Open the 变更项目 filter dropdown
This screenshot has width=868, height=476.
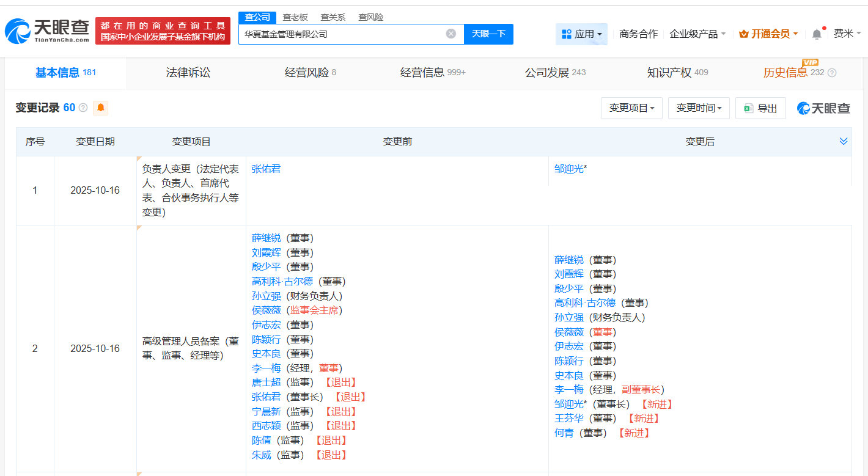tap(631, 108)
